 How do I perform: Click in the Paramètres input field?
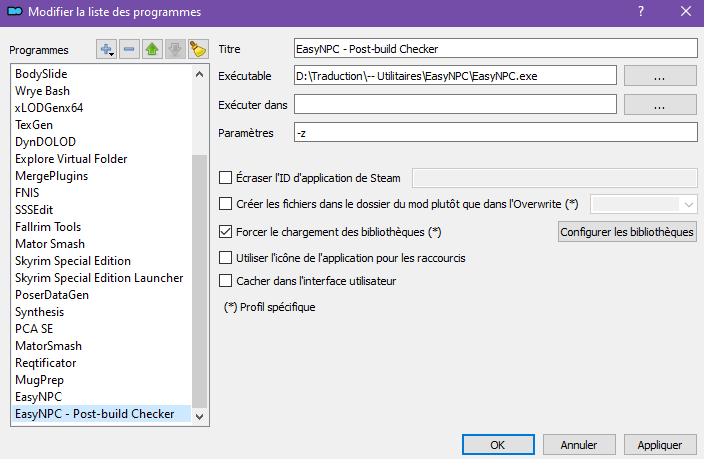(x=494, y=132)
